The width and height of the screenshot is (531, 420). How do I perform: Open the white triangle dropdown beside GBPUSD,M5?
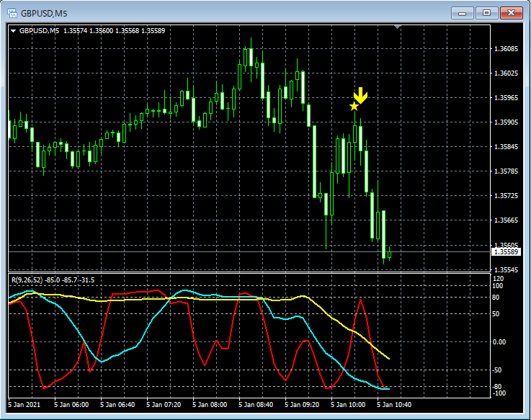coord(13,31)
